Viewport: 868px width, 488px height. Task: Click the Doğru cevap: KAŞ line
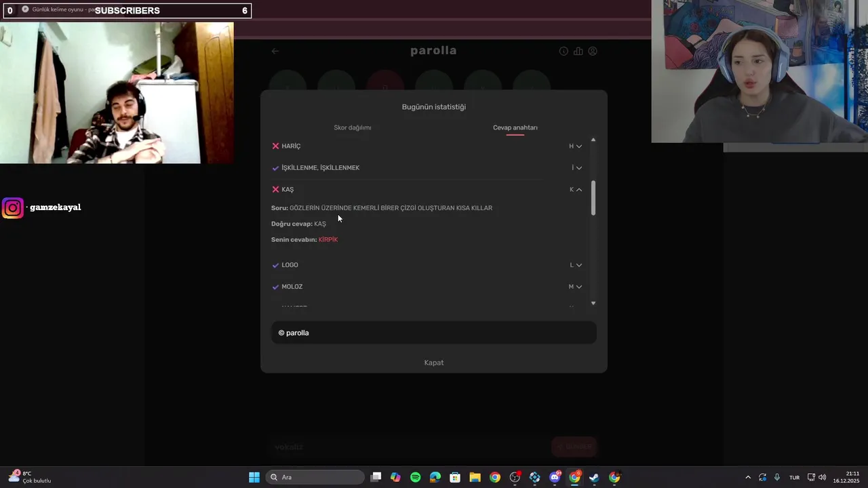(x=298, y=224)
